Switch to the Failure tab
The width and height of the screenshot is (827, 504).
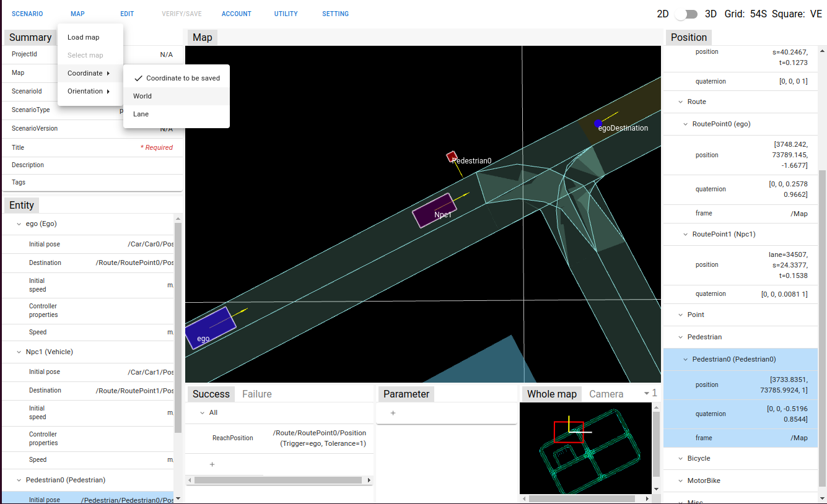[256, 394]
